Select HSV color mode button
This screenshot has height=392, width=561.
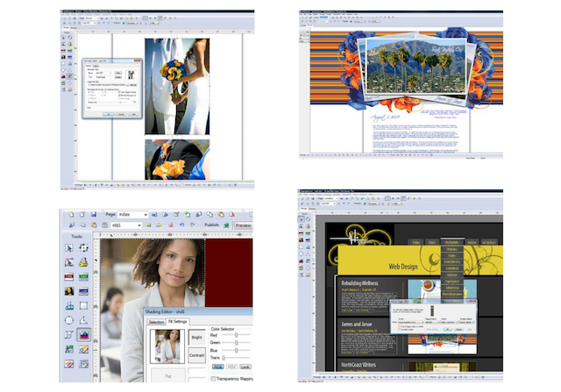(231, 367)
